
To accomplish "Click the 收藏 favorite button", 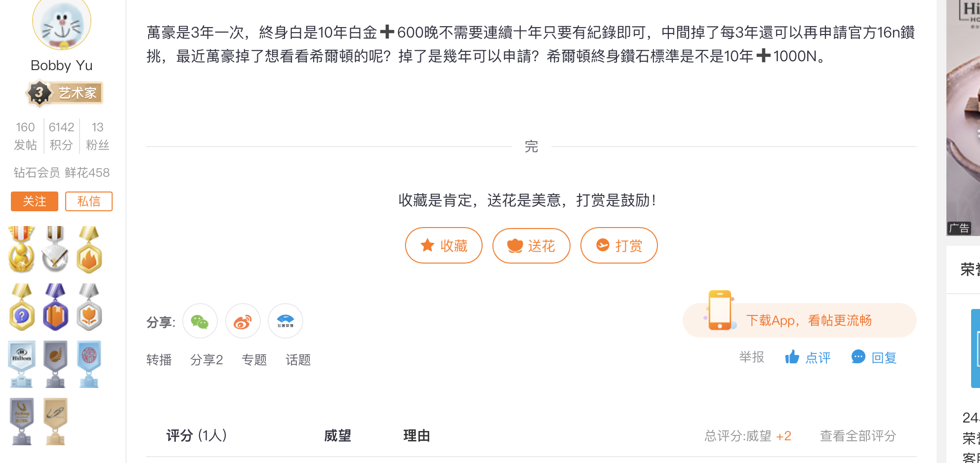I will pyautogui.click(x=444, y=245).
